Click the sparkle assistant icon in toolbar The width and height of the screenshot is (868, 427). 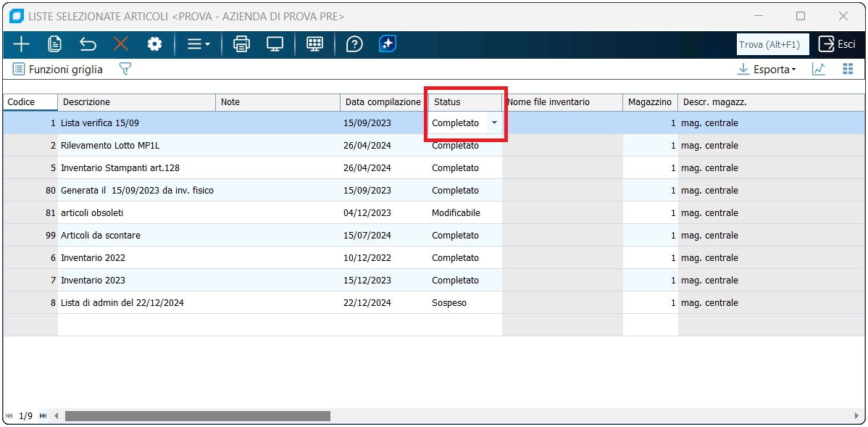point(388,44)
